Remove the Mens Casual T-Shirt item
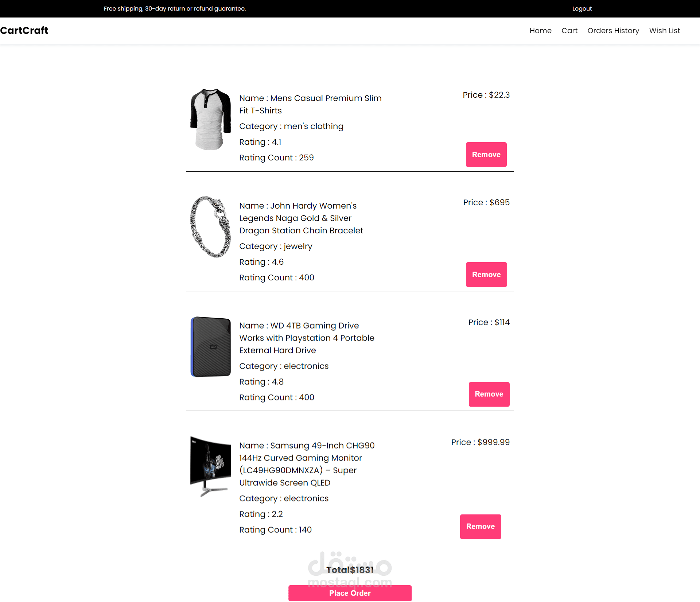This screenshot has height=602, width=700. click(486, 155)
